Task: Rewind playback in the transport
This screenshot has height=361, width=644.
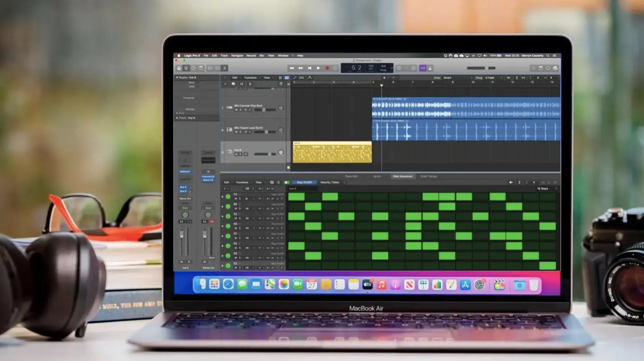Action: [292, 68]
